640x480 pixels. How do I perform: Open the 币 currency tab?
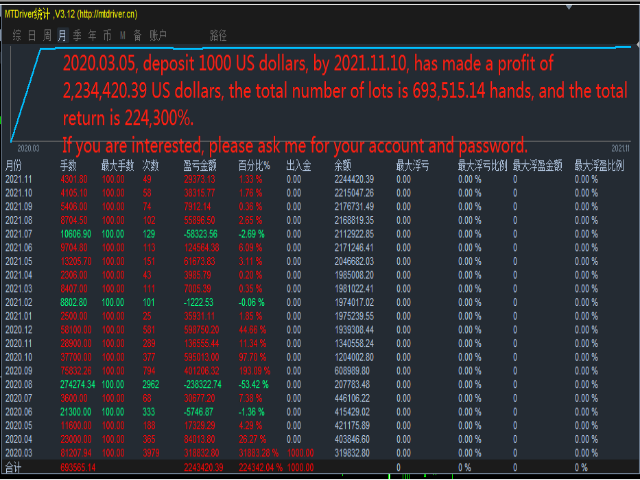pos(107,36)
